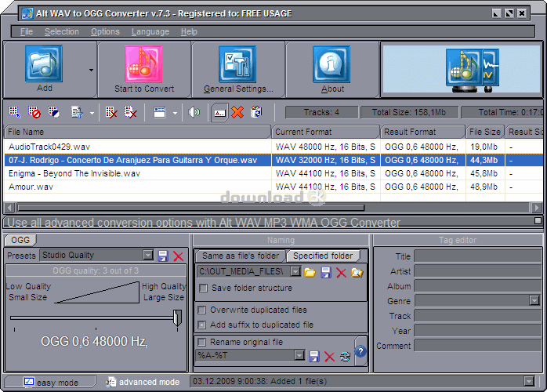Sort by Current Format column header

(x=326, y=132)
